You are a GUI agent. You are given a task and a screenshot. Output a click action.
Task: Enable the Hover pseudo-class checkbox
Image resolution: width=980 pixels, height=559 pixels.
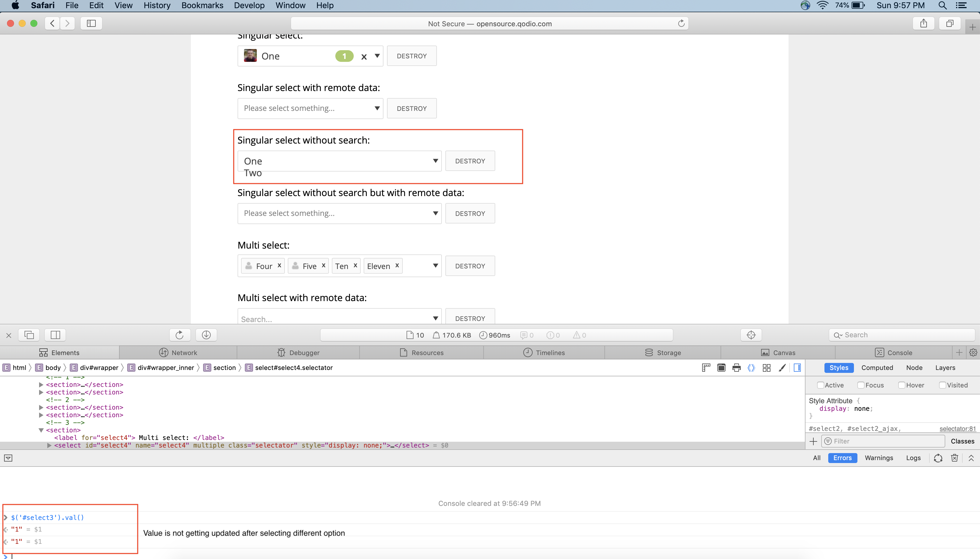tap(901, 385)
